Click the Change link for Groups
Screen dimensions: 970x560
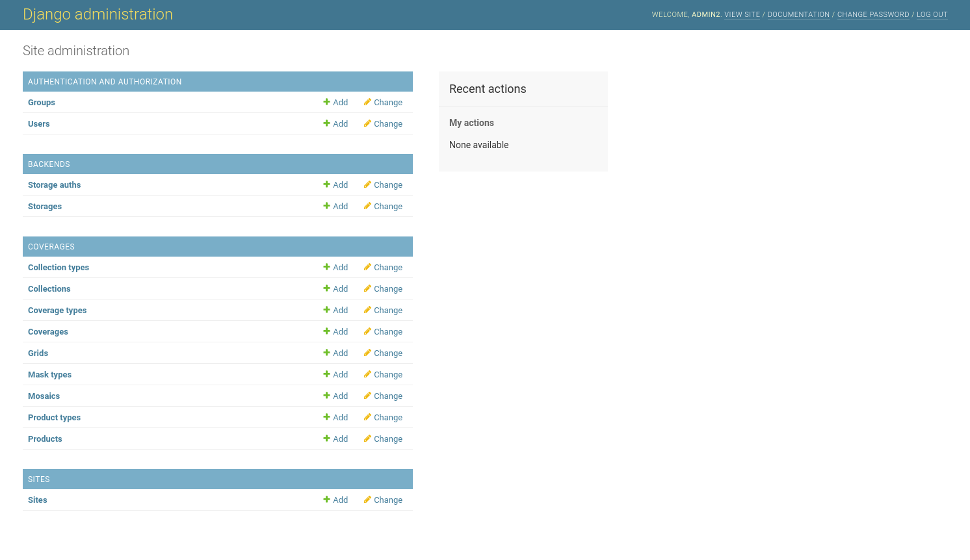[383, 103]
